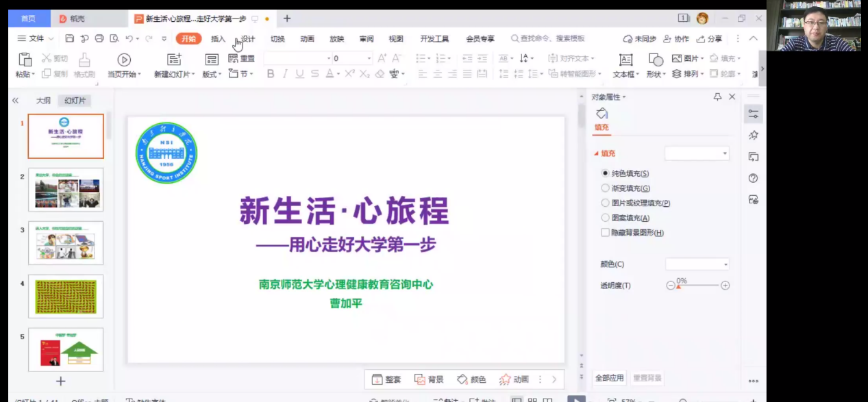The image size is (868, 402).
Task: Enable the 隐藏背景图形 checkbox
Action: (605, 233)
